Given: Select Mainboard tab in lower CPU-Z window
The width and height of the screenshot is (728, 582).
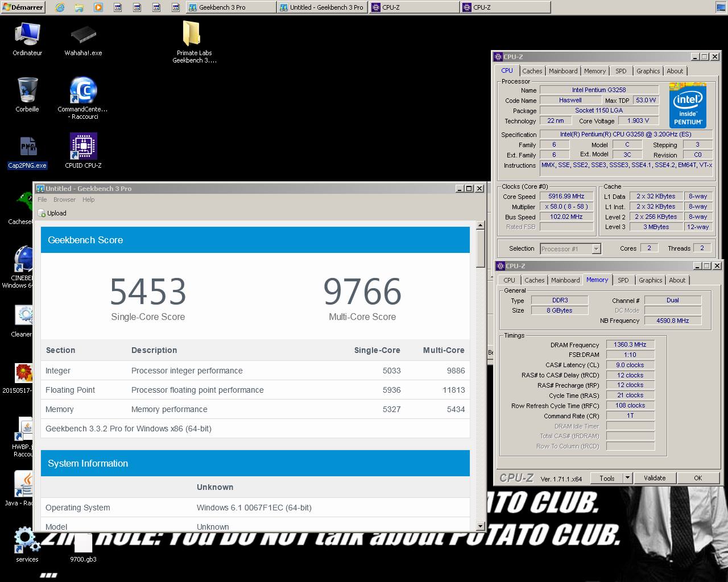Looking at the screenshot, I should coord(565,280).
